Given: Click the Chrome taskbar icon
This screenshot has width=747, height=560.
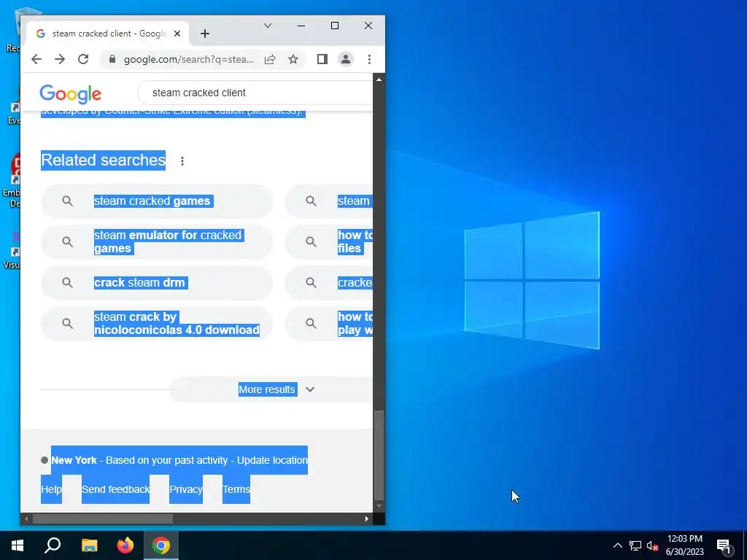Looking at the screenshot, I should pos(161,545).
